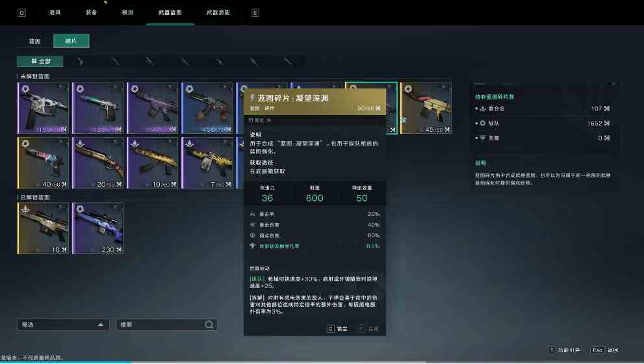Select the gold AK card showing 10/60
This screenshot has width=644, height=364.
(152, 163)
